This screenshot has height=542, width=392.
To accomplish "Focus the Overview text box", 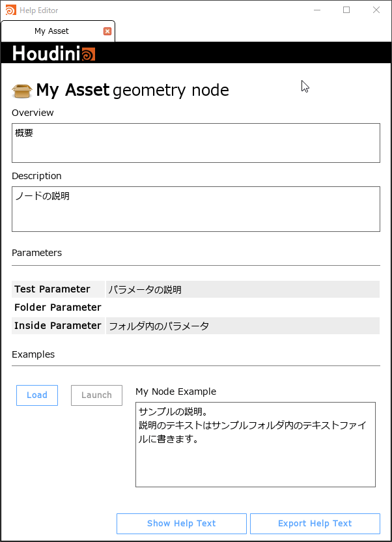I will (195, 143).
